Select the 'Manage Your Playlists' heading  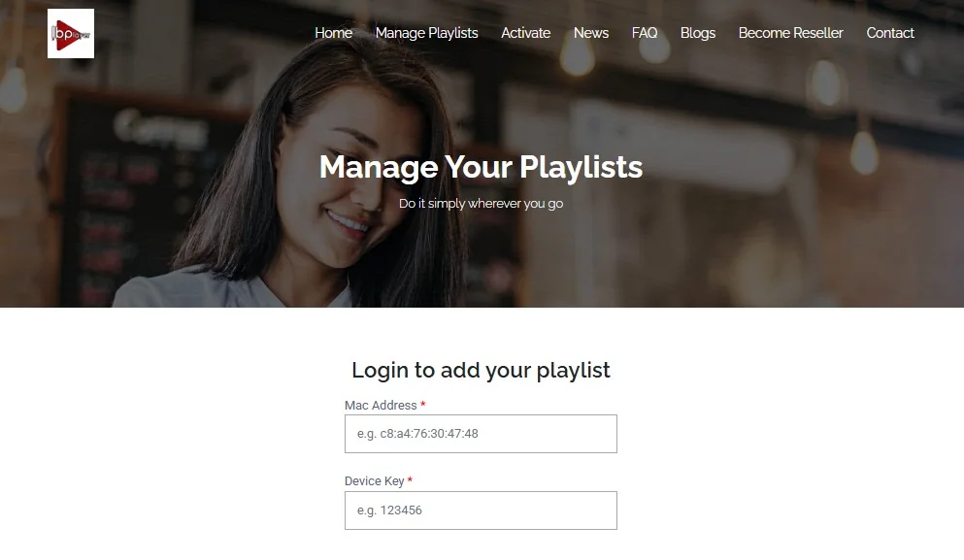[481, 167]
